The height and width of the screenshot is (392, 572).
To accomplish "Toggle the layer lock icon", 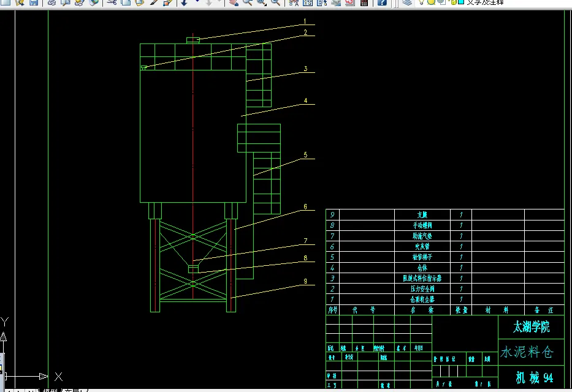I will pos(452,2).
